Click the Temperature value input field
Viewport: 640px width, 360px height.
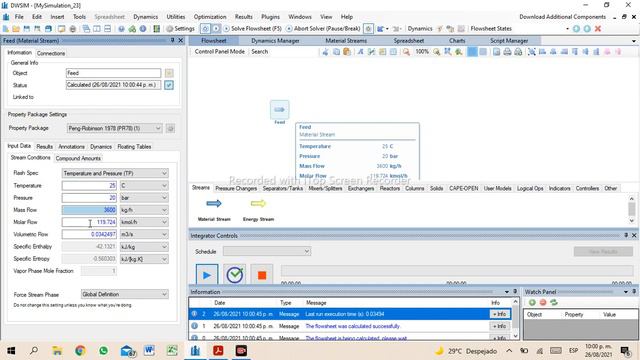point(89,185)
